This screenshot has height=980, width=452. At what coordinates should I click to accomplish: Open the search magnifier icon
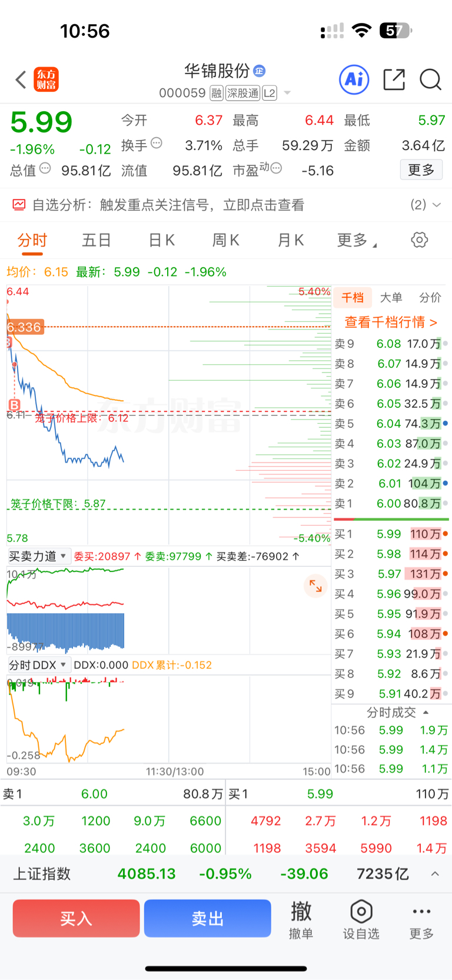tap(430, 79)
